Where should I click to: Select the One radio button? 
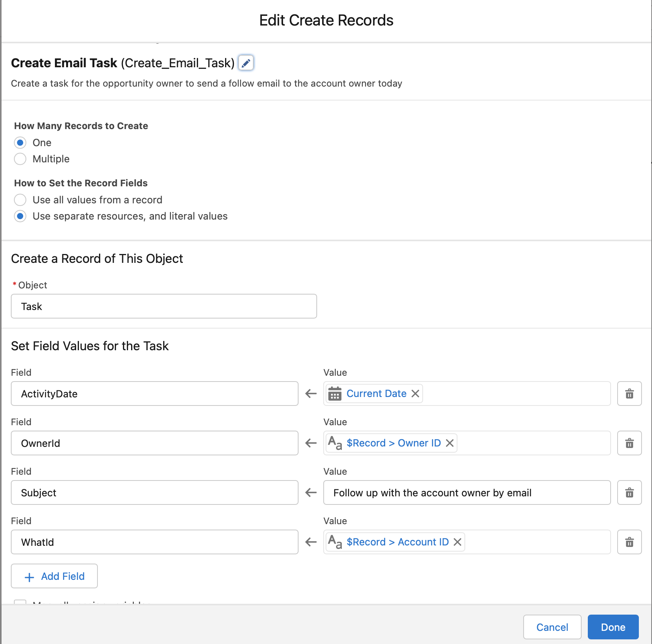pyautogui.click(x=20, y=143)
